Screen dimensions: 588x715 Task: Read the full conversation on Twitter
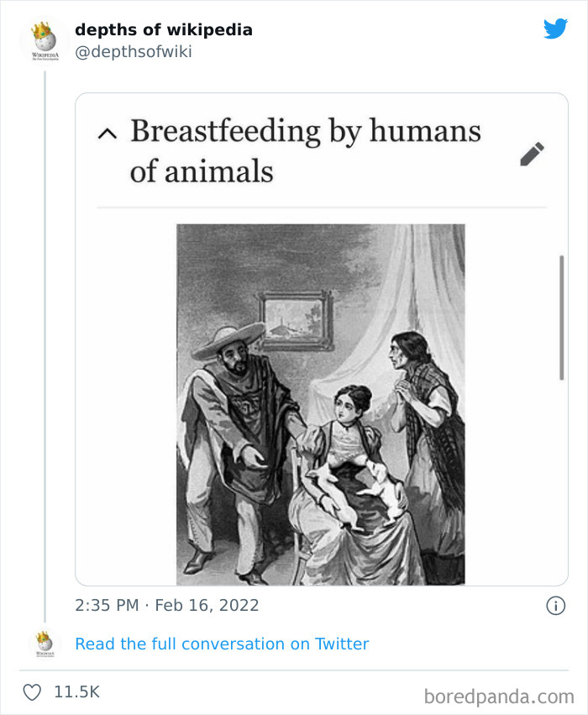click(222, 644)
